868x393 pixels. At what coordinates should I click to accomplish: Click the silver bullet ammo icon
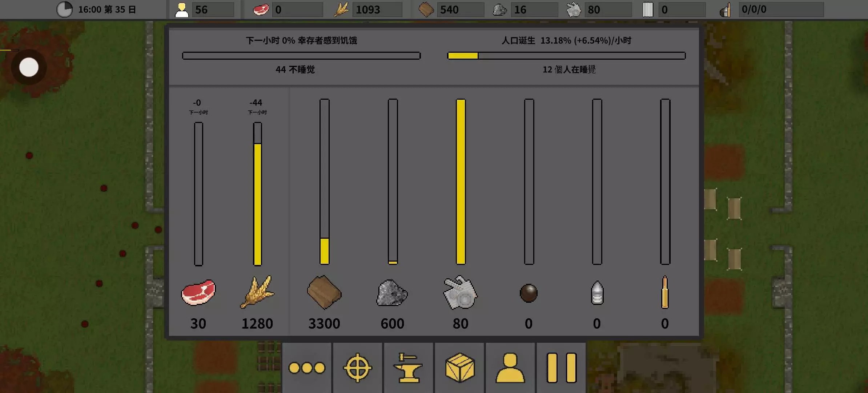tap(597, 293)
